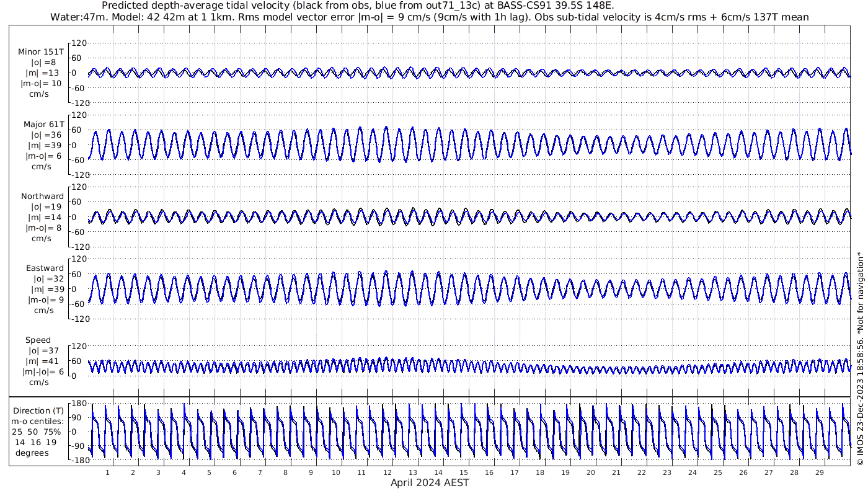Click the "-90" tick on the Direction axis
This screenshot has width=868, height=496.
[79, 446]
